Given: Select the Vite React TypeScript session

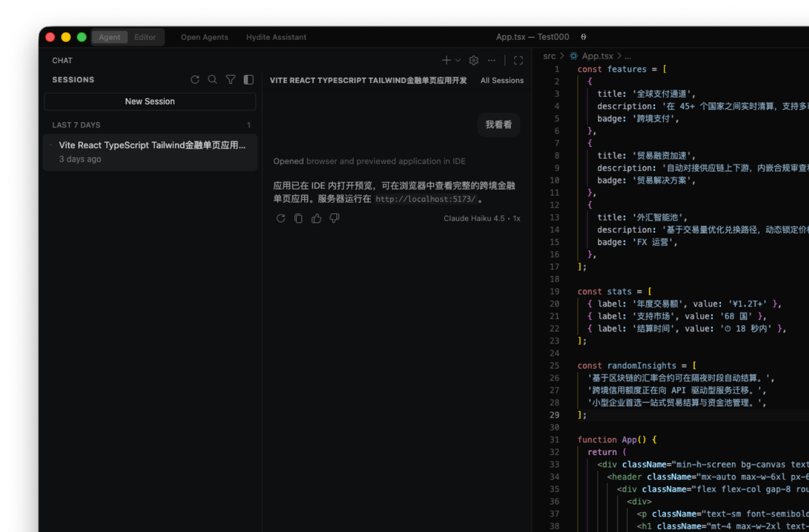Looking at the screenshot, I should pos(151,151).
